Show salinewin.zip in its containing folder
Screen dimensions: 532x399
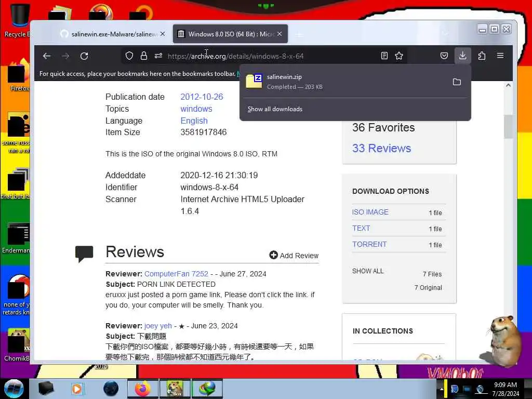[457, 82]
